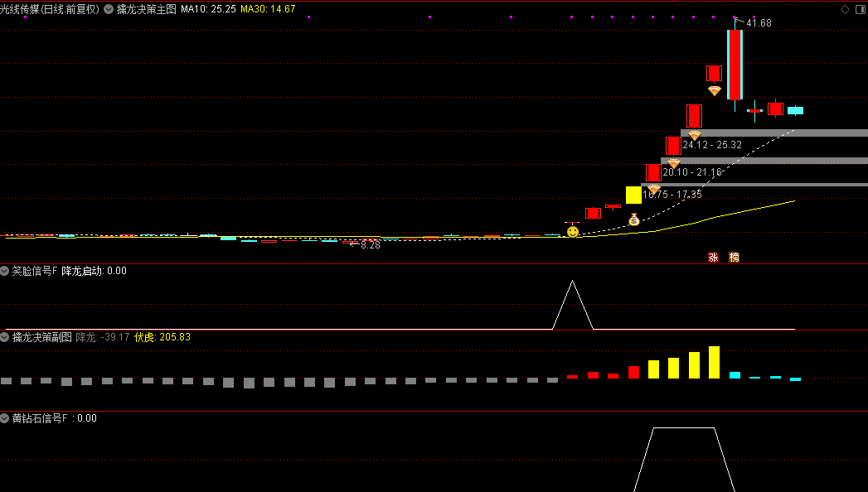
Task: Click the red 涨 marker icon
Action: tap(714, 257)
